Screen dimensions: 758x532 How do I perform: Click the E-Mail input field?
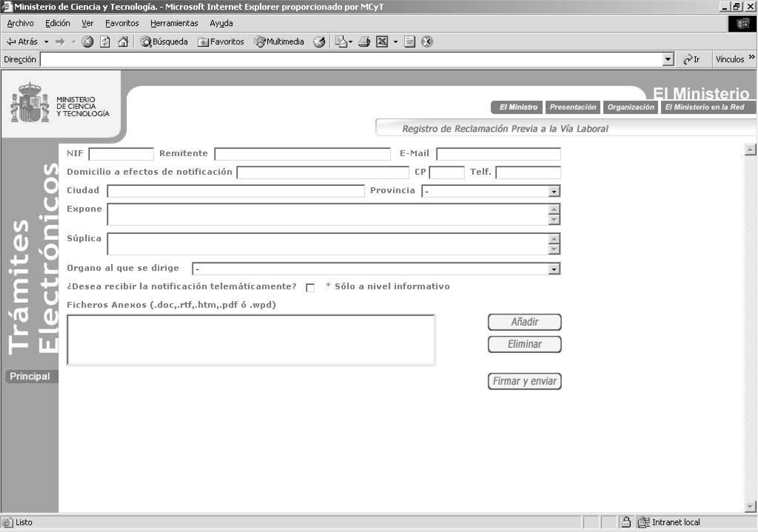499,154
